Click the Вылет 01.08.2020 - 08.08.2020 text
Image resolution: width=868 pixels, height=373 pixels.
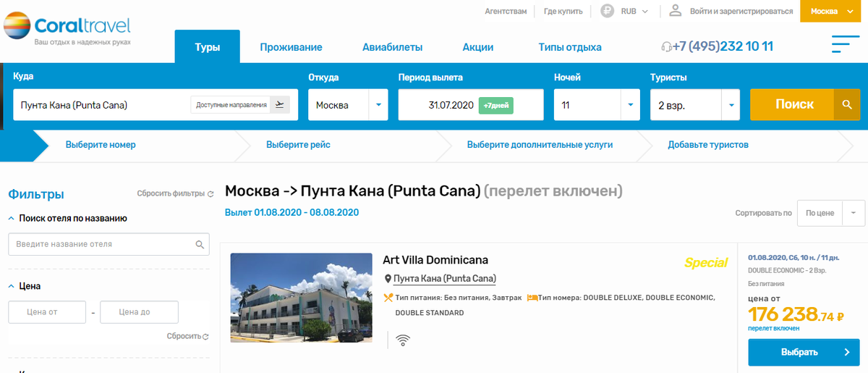click(292, 212)
